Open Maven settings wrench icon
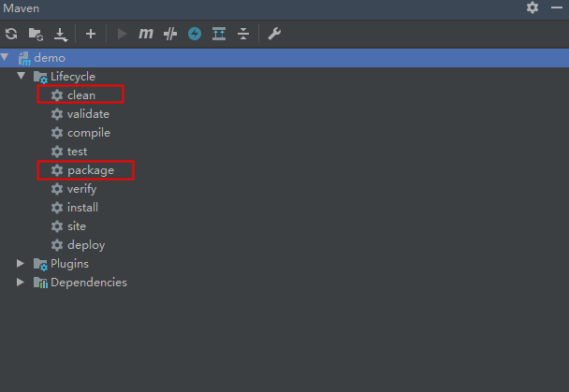Viewport: 569px width, 392px height. (x=274, y=34)
